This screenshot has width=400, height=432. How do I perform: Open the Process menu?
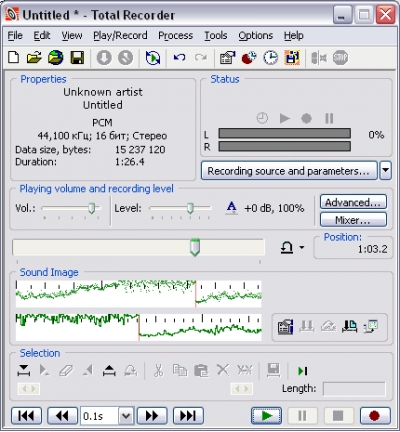(x=175, y=35)
